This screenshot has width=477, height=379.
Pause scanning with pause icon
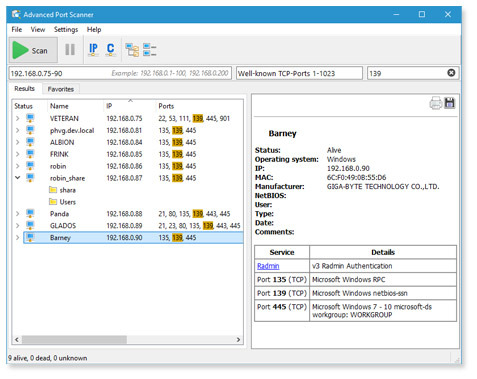(70, 50)
